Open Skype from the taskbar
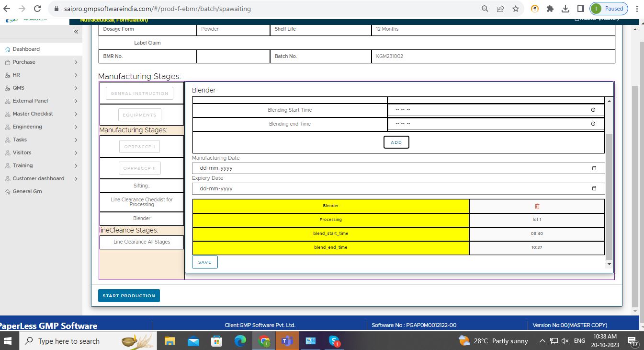This screenshot has width=644, height=350. tap(334, 341)
